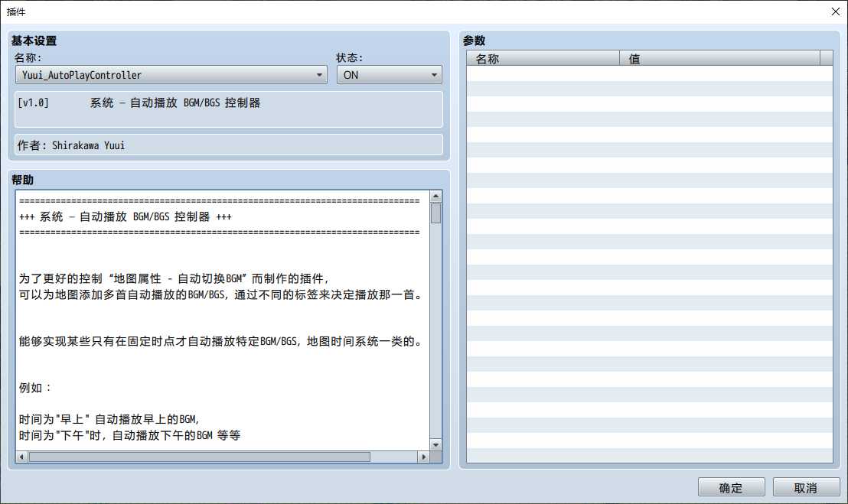
Task: Click the help horizontal scrollbar right arrow
Action: 423,457
